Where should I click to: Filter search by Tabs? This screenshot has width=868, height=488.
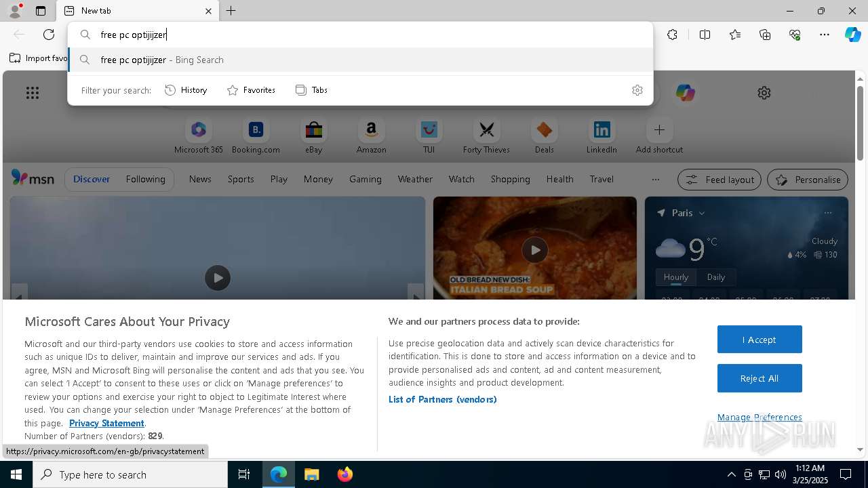(311, 90)
